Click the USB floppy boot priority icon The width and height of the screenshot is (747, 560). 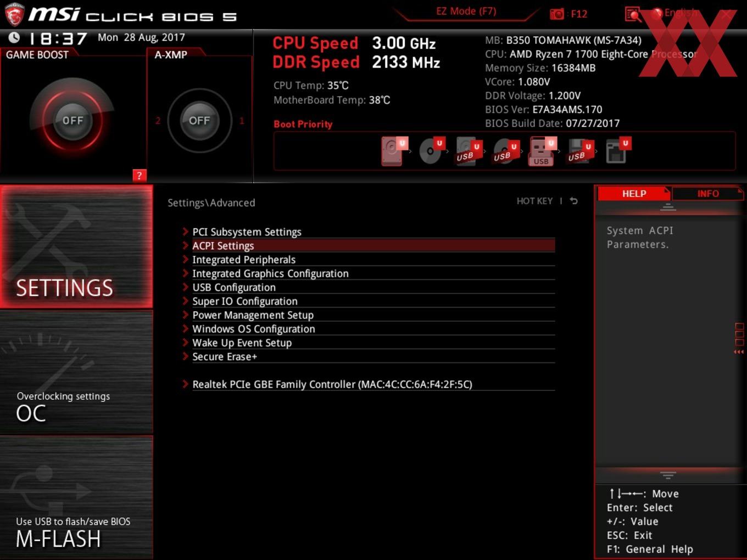[580, 151]
